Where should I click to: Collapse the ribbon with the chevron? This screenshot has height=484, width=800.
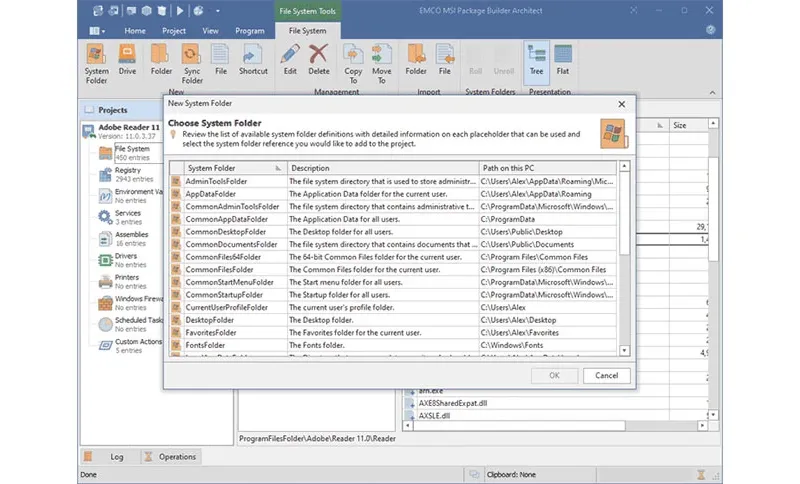tap(712, 93)
